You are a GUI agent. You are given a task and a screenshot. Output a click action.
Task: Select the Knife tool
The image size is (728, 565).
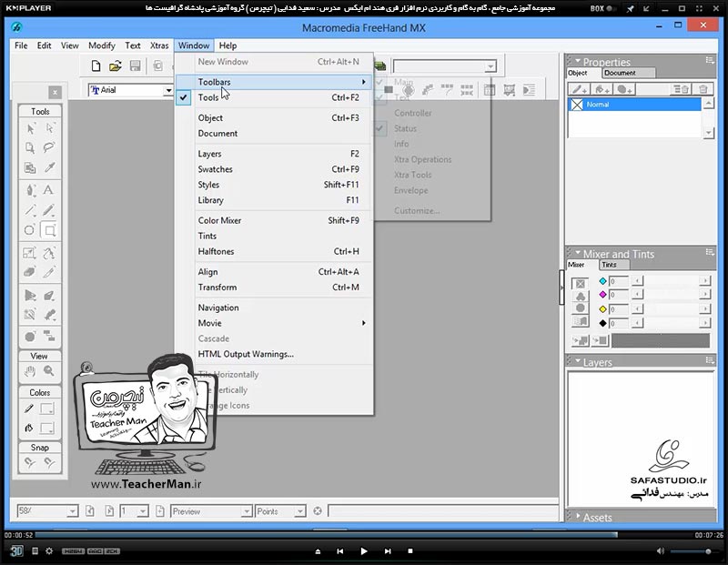tap(49, 272)
